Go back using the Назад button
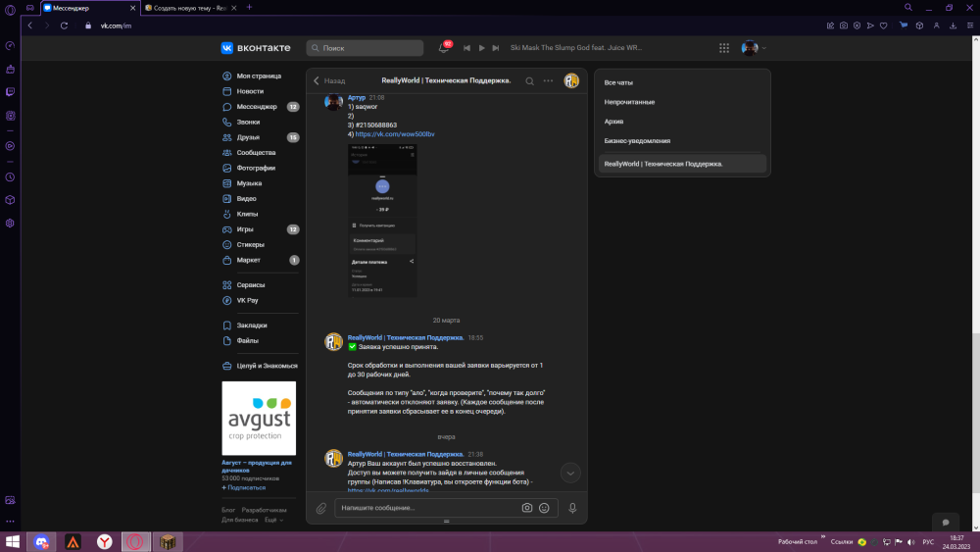The width and height of the screenshot is (980, 552). 329,80
